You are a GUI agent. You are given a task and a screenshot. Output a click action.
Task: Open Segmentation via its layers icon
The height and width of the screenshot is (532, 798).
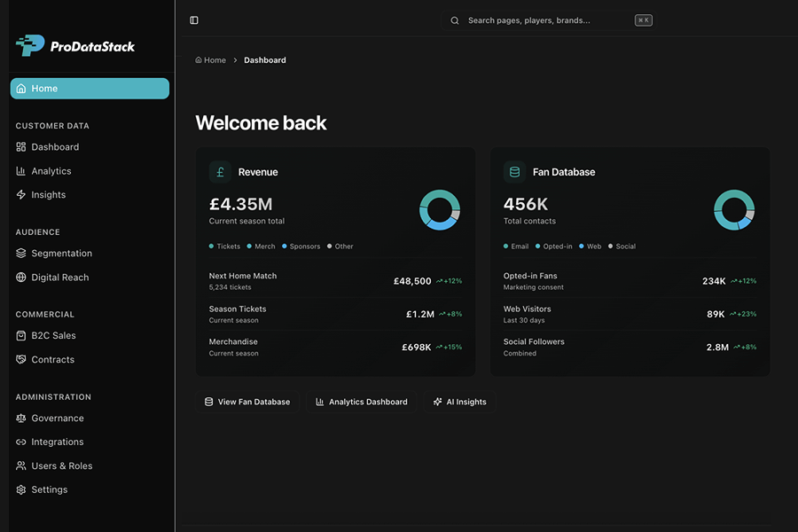[21, 254]
